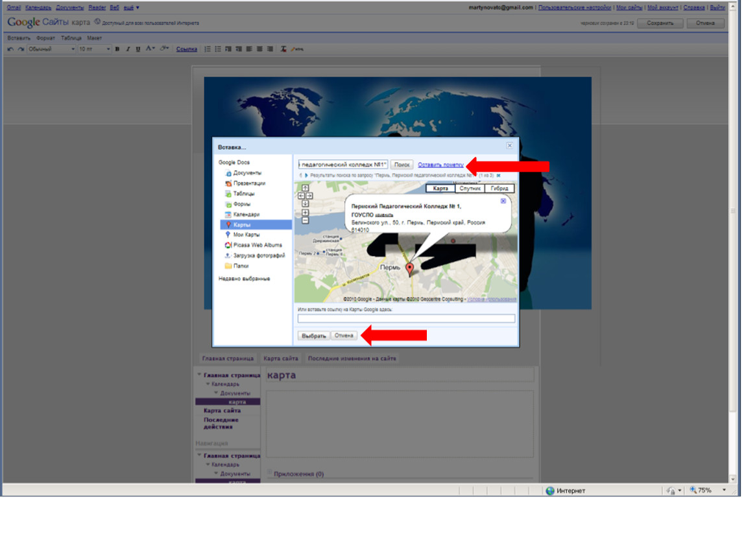Open the HTML edit button
746x560 pixels.
[x=297, y=49]
